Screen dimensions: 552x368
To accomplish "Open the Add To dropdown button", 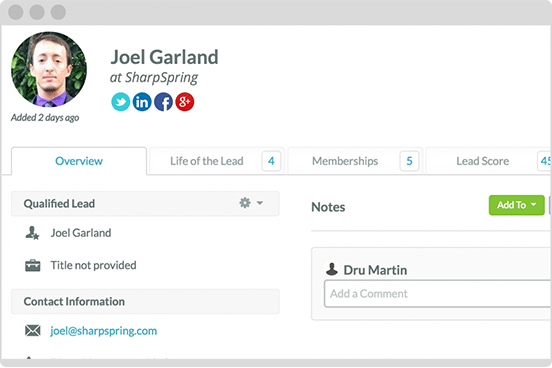I will [x=516, y=205].
